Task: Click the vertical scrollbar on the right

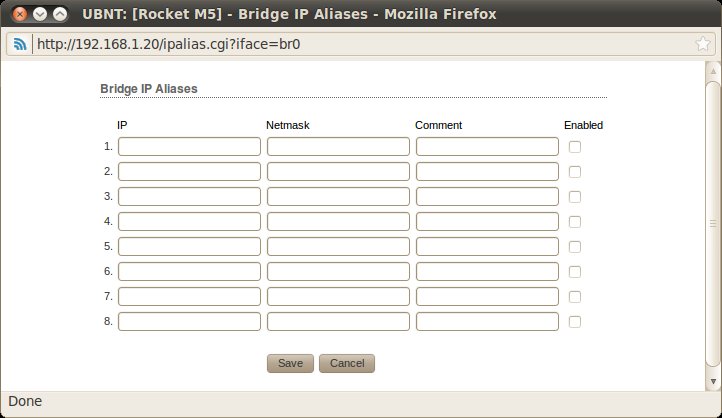Action: [713, 223]
